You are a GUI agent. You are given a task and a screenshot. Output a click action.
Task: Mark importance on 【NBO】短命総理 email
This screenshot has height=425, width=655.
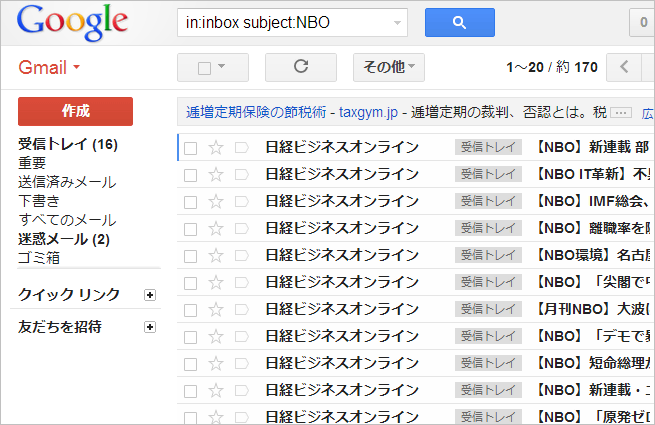click(241, 364)
